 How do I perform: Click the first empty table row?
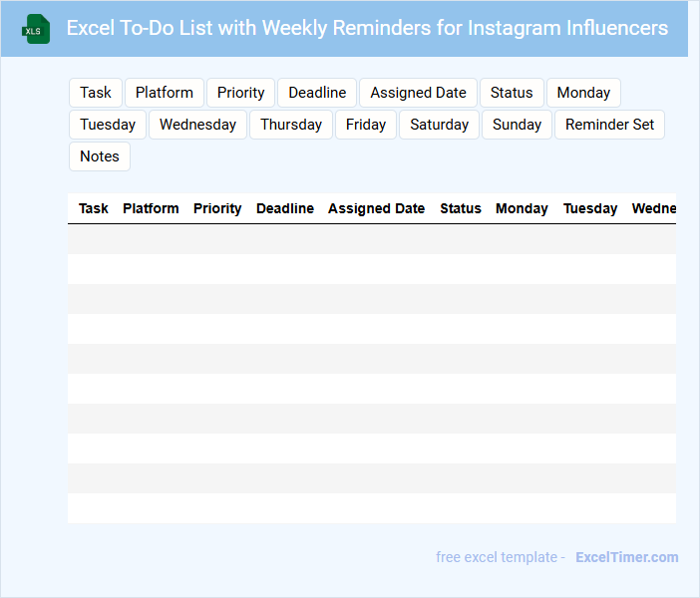pyautogui.click(x=371, y=239)
